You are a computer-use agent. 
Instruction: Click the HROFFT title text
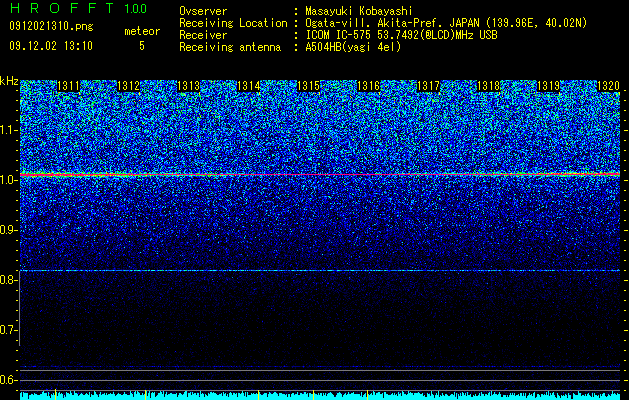point(62,8)
